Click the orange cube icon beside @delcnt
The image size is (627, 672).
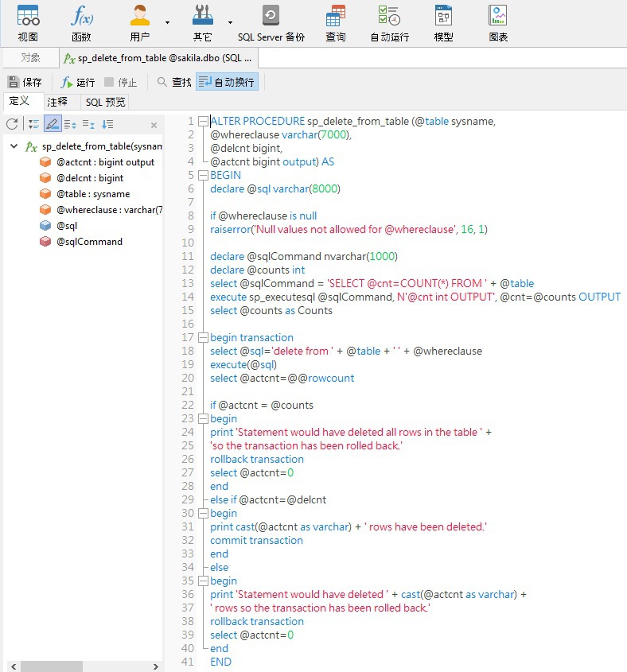click(45, 178)
